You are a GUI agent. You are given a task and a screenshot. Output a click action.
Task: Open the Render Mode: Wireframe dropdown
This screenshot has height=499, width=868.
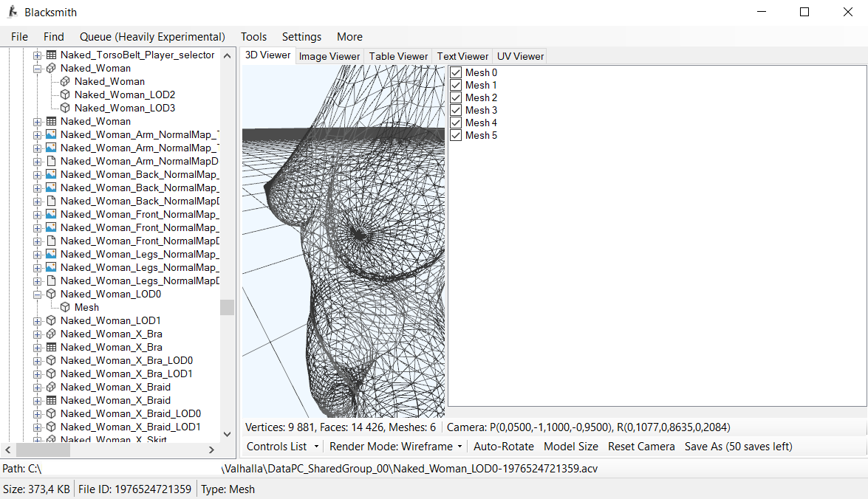click(x=396, y=447)
